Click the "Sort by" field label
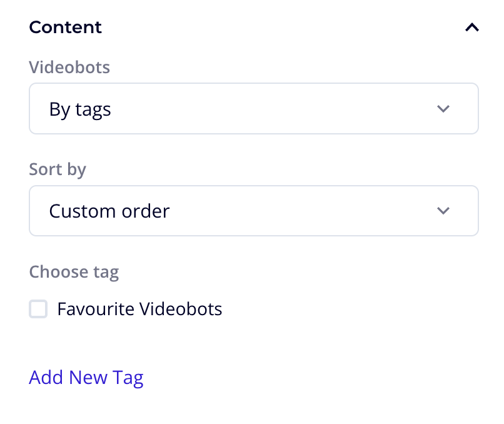 58,169
